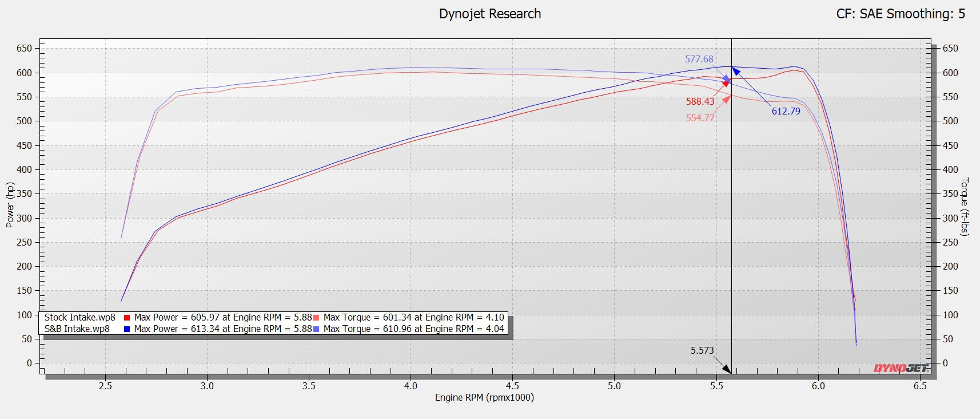Click the blue S&B Intake Max Power swatch
Screen dimensions: 980x419
pos(127,329)
